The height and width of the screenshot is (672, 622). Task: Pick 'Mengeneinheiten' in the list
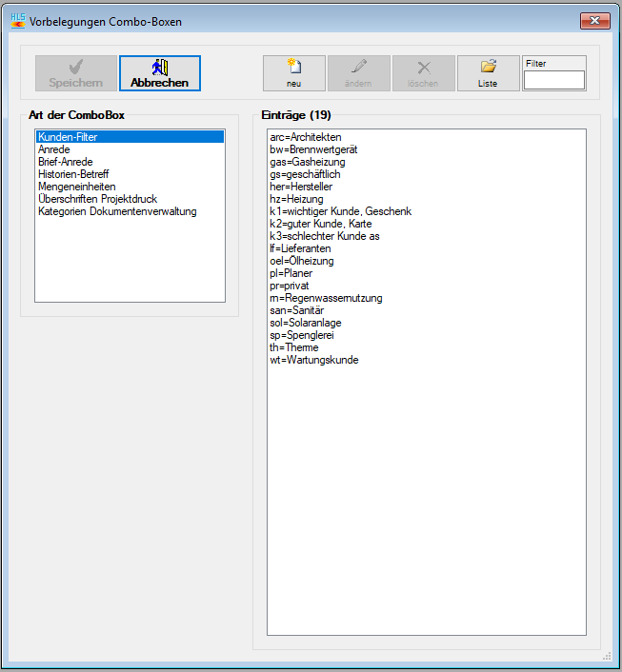click(x=76, y=187)
